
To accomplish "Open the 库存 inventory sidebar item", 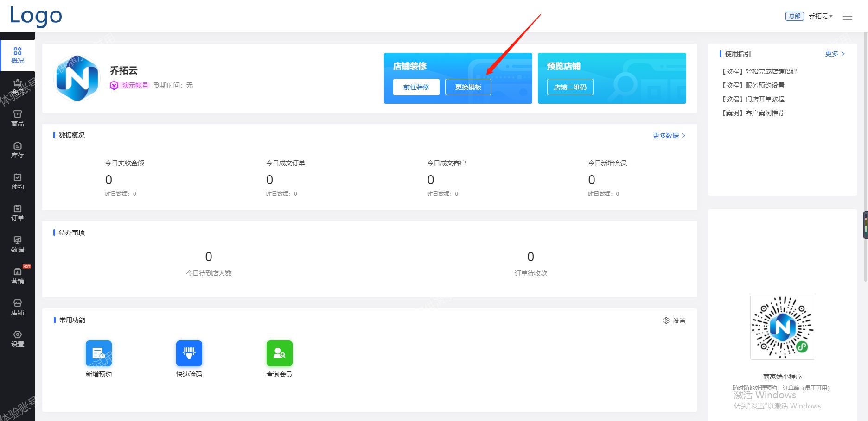I will point(18,150).
